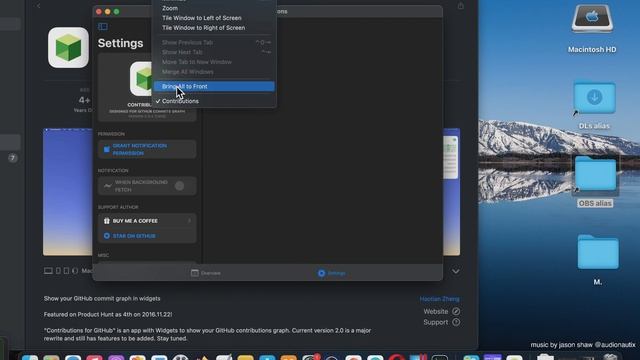Click the Star on GitHub circle icon
The image size is (640, 360).
(107, 236)
